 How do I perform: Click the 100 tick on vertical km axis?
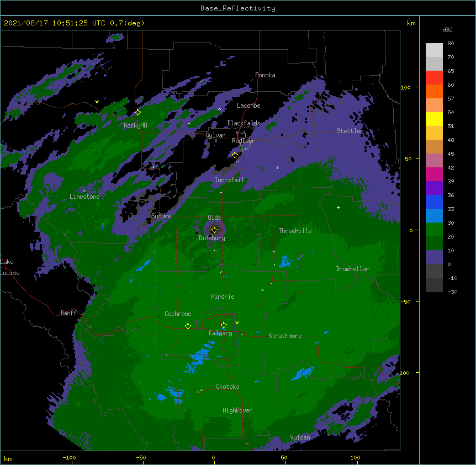point(405,87)
